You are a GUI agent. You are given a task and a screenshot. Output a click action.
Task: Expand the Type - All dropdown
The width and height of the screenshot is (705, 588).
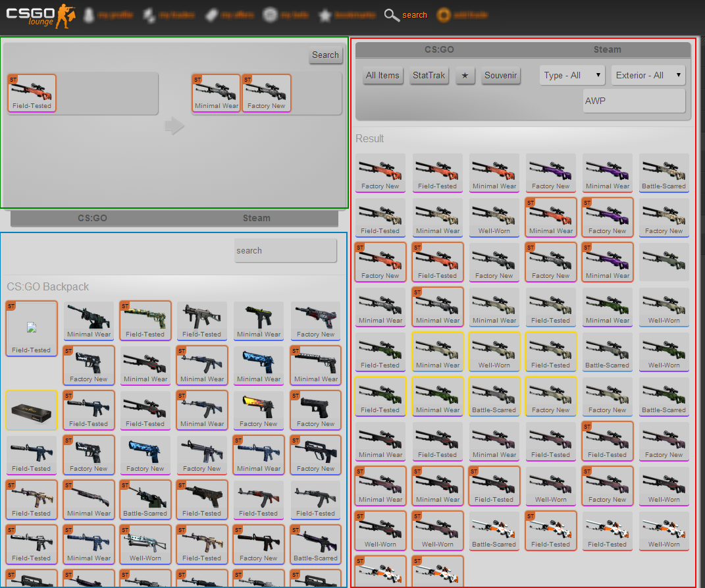click(572, 76)
